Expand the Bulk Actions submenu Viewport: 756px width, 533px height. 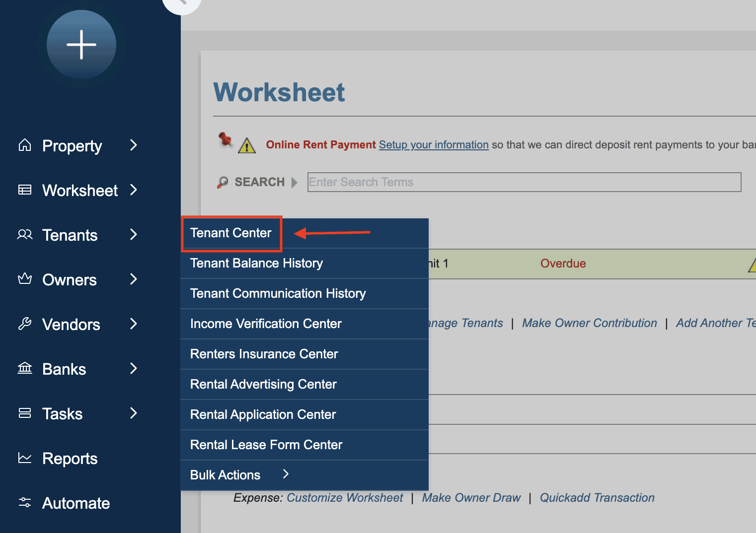(x=286, y=474)
